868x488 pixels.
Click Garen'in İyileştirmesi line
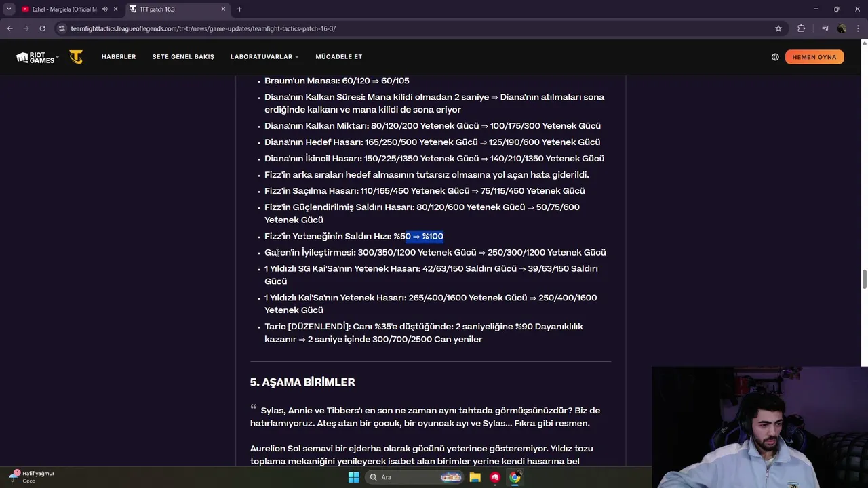point(435,252)
